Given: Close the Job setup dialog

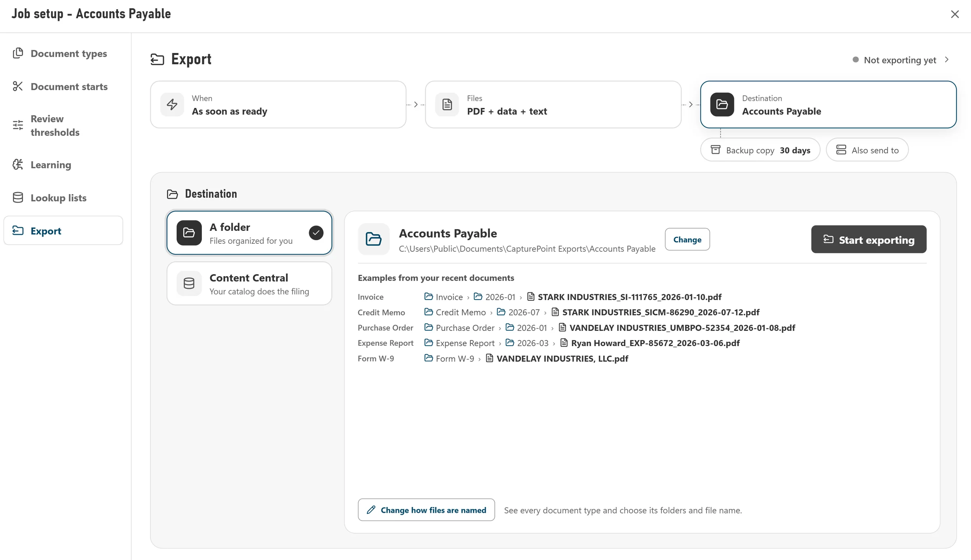Looking at the screenshot, I should coord(955,14).
